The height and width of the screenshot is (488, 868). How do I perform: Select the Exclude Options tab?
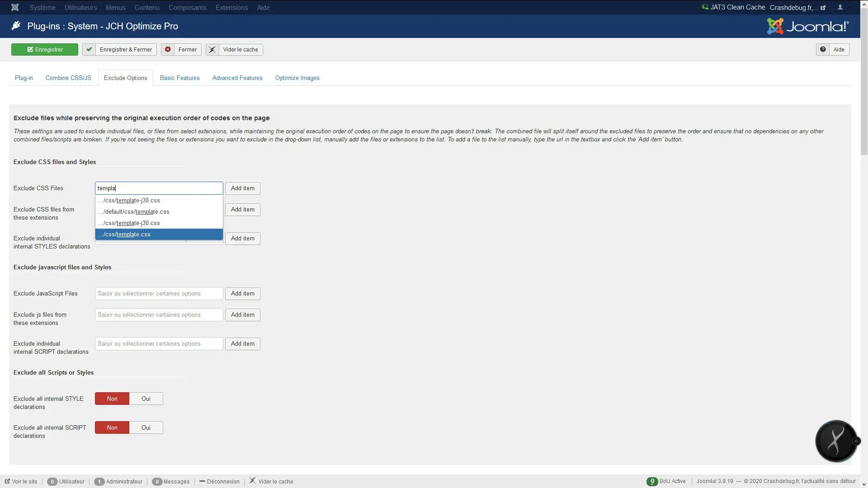126,78
